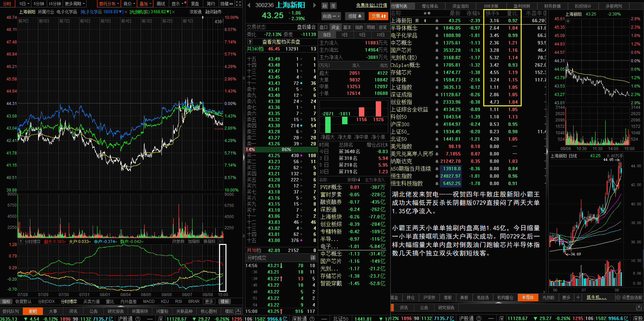The height and width of the screenshot is (321, 644).
Task: Click 净小单 red bar in flow chart
Action: 378,109
